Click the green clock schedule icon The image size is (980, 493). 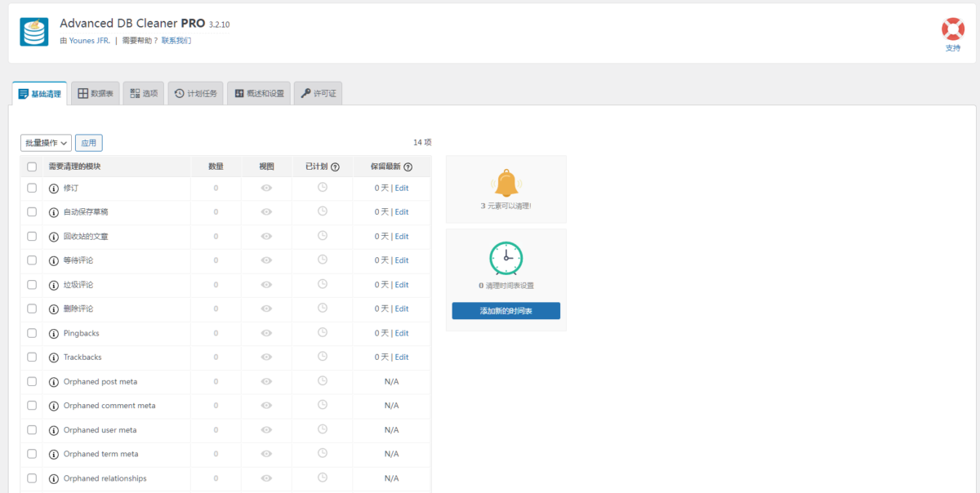tap(506, 258)
